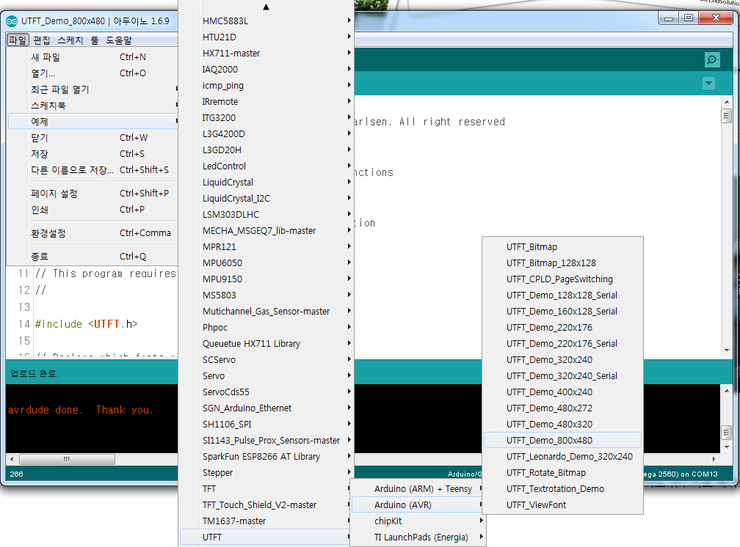The height and width of the screenshot is (547, 740).
Task: Click the editor vertical scrollbar thumb
Action: coord(726,116)
